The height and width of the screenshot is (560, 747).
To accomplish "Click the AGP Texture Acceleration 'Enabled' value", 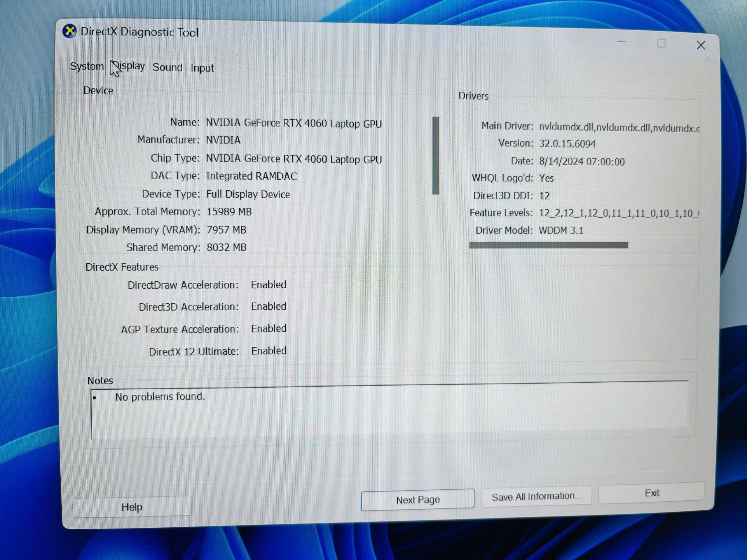I will point(268,328).
